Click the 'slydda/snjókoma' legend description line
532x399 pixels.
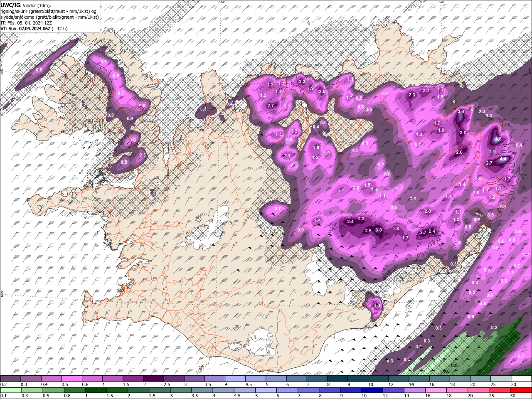(50, 17)
